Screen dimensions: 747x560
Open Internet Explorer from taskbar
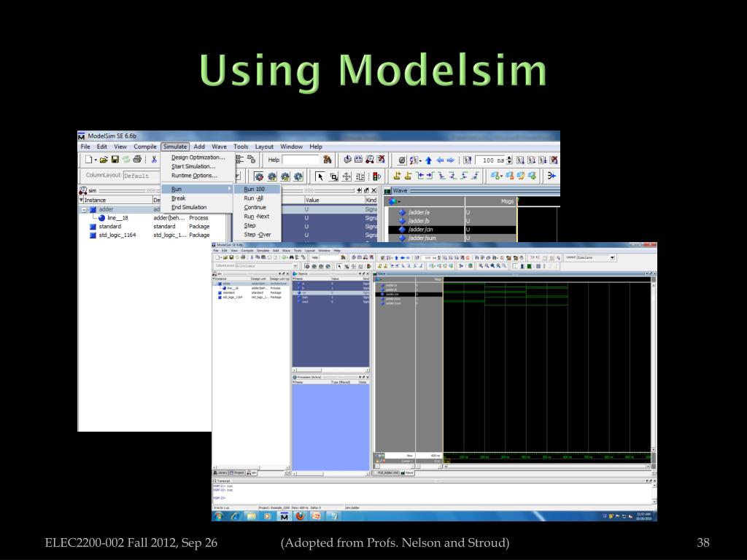(236, 516)
